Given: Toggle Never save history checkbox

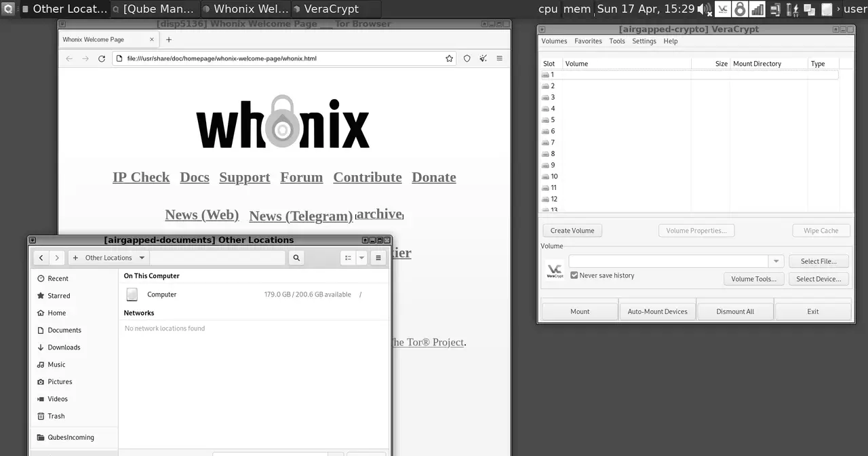Looking at the screenshot, I should (574, 275).
